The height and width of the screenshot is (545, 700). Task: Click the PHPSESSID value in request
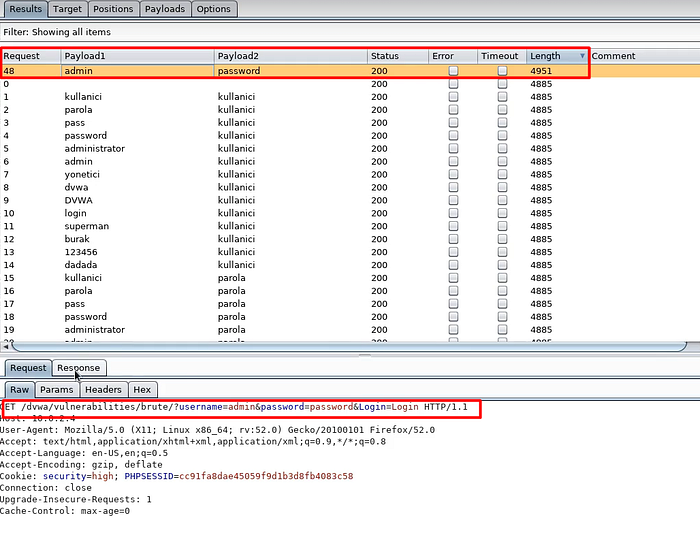pos(266,476)
